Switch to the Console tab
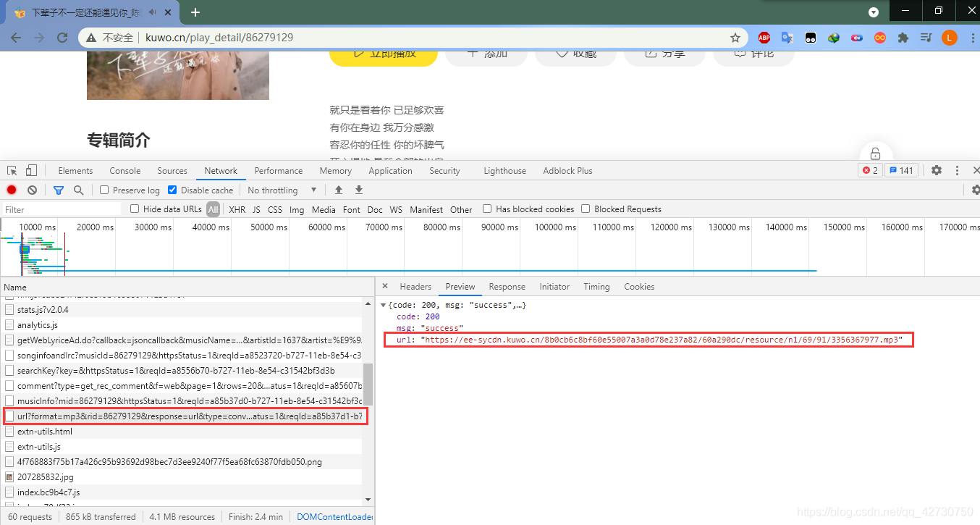The width and height of the screenshot is (980, 525). click(125, 170)
